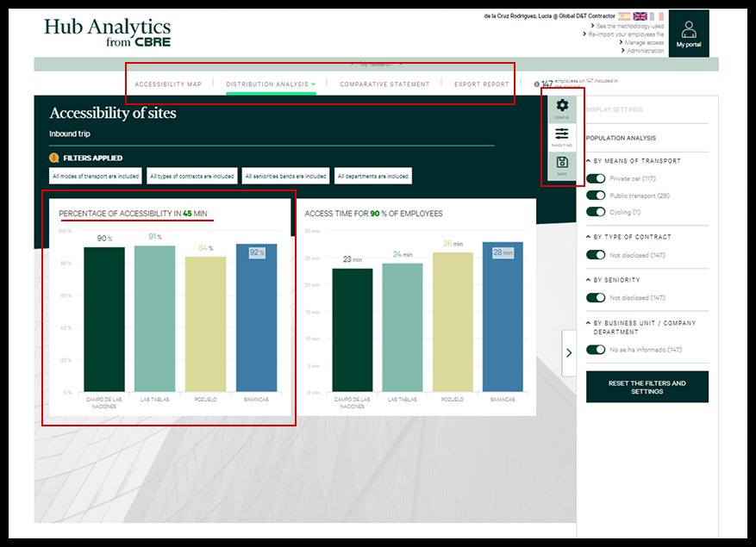Click the right arrow to show next charts
Image resolution: width=756 pixels, height=547 pixels.
coord(569,353)
